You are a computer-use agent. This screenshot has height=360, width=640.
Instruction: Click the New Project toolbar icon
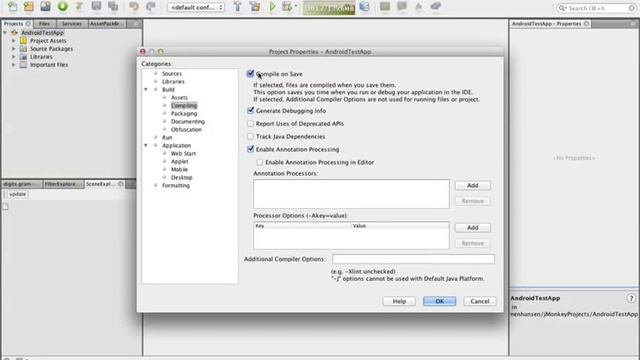tap(29, 7)
